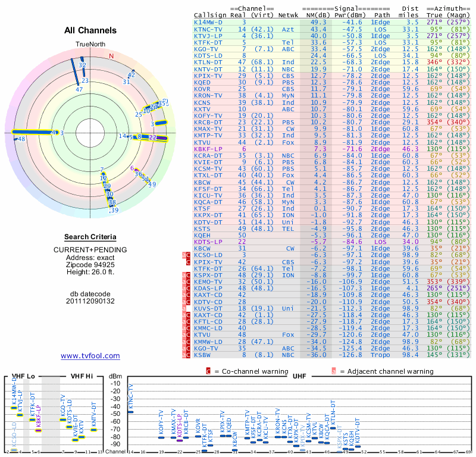476x457 pixels.
Task: Click the pink Adjacent channel warning legend icon
Action: pos(334,371)
